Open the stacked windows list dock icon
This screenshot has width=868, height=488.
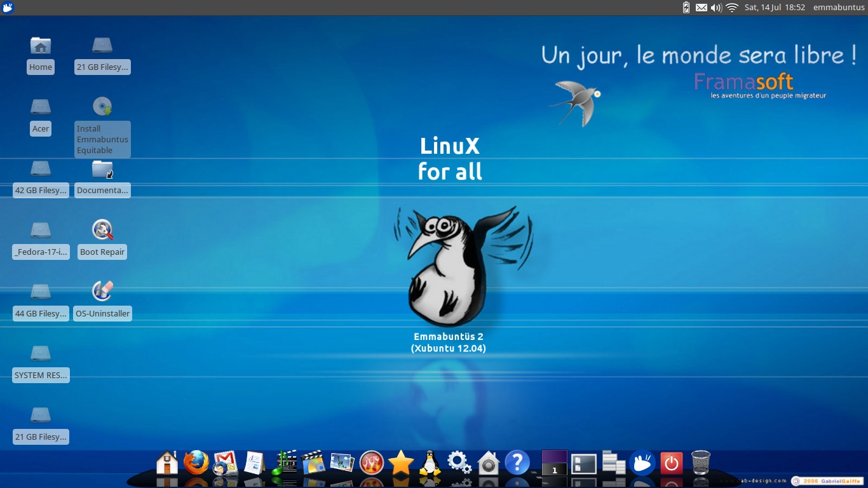(614, 463)
